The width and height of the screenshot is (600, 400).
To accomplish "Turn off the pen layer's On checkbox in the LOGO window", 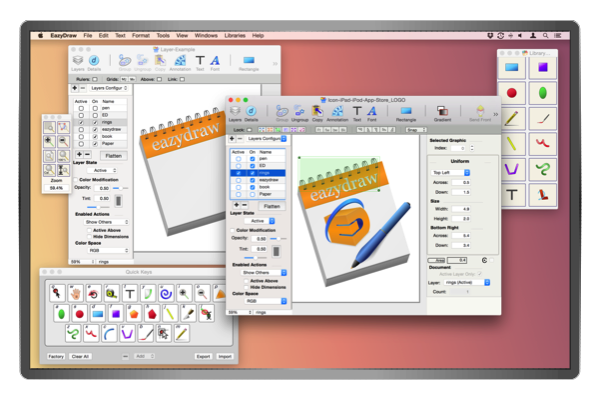I will (252, 158).
